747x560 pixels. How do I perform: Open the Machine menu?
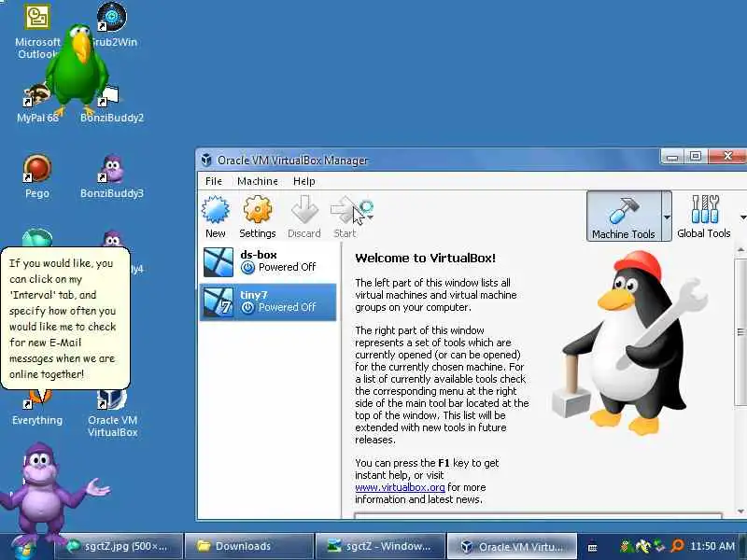click(x=258, y=181)
